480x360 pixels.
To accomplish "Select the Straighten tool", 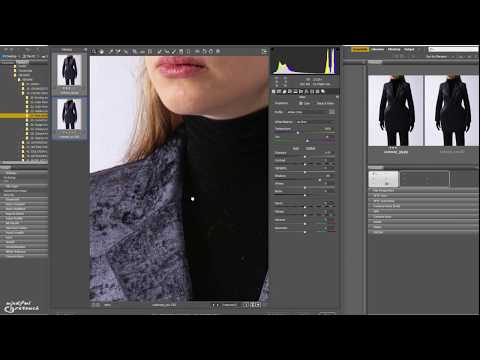I will [142, 52].
